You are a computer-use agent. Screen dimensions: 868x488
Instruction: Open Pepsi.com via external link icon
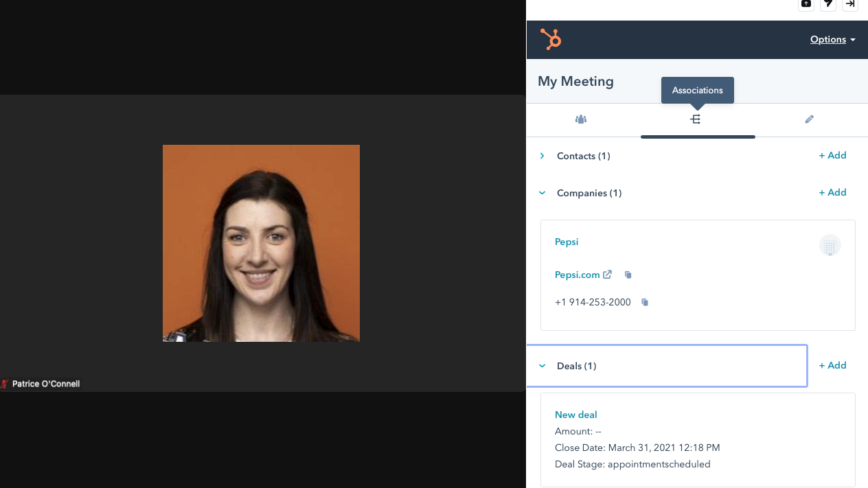coord(607,274)
